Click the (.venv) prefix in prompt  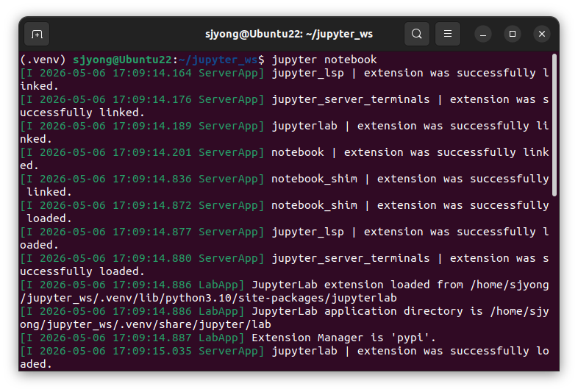pyautogui.click(x=43, y=60)
